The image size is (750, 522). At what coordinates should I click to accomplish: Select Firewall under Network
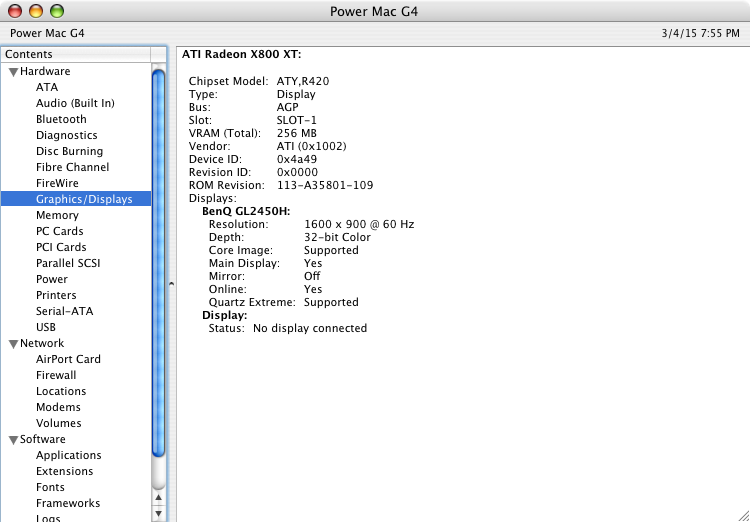pos(56,375)
